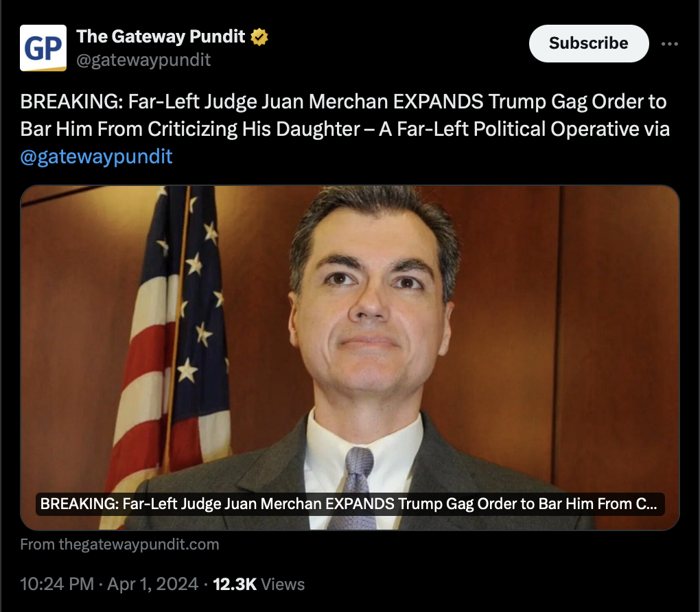The image size is (700, 612).
Task: Click the gold verified badge
Action: pos(259,37)
